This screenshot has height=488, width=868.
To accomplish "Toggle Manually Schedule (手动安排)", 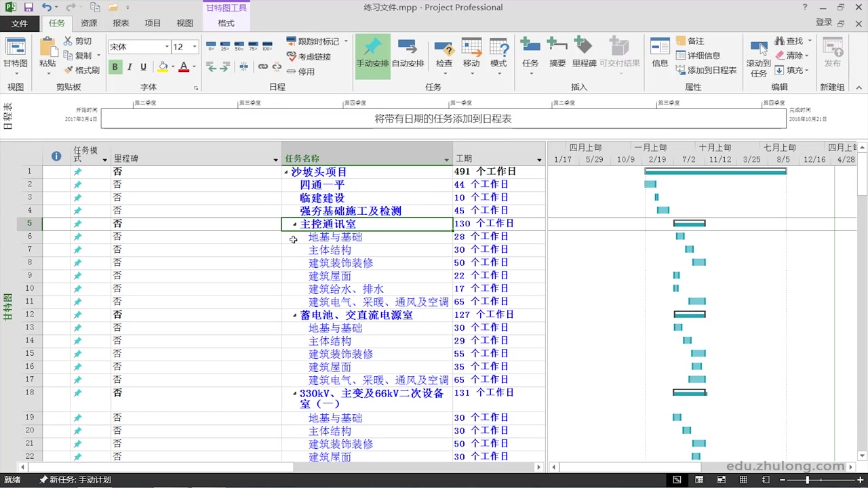I will [x=373, y=56].
